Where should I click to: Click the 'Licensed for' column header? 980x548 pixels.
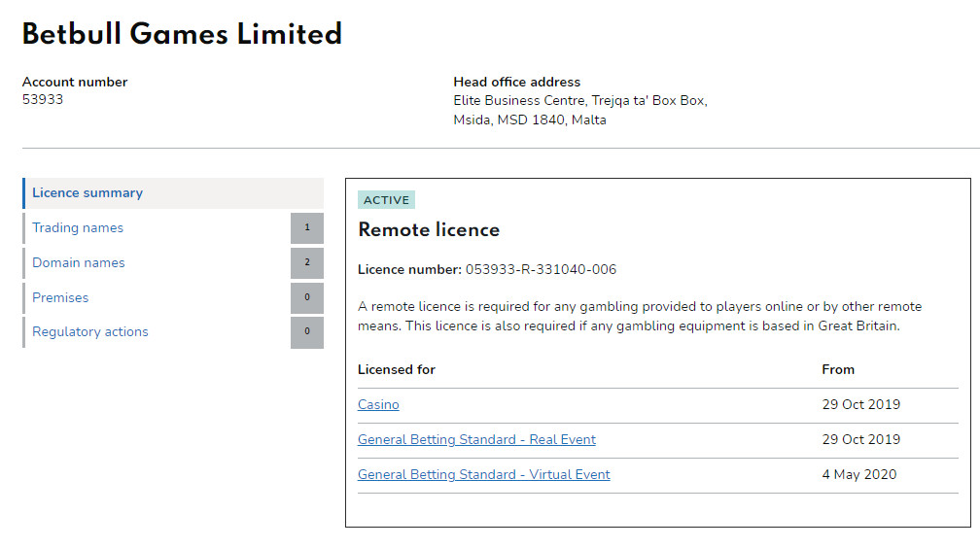397,370
